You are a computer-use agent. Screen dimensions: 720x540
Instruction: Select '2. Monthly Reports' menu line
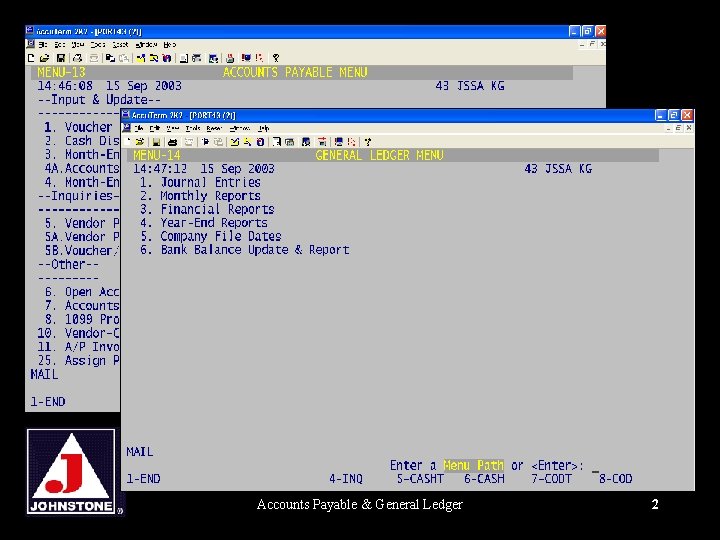(200, 196)
